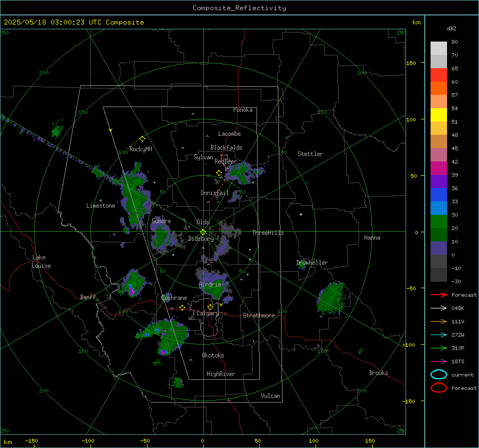Click the cyan 27ZW arrow in the legend
This screenshot has width=479, height=448.
[439, 335]
